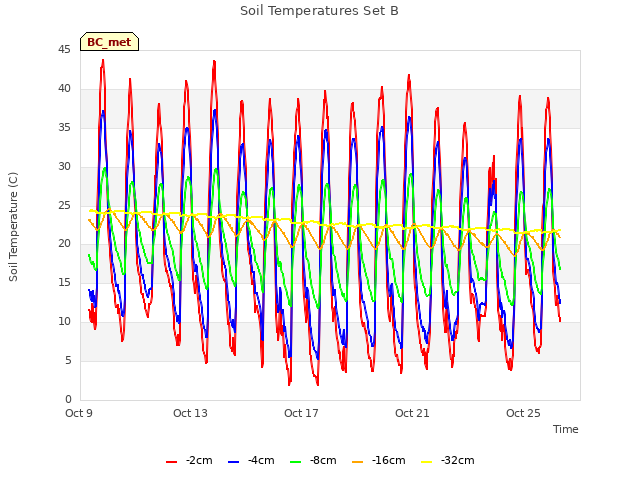Toggle the -16cm legend label
The height and width of the screenshot is (480, 640).
(389, 460)
